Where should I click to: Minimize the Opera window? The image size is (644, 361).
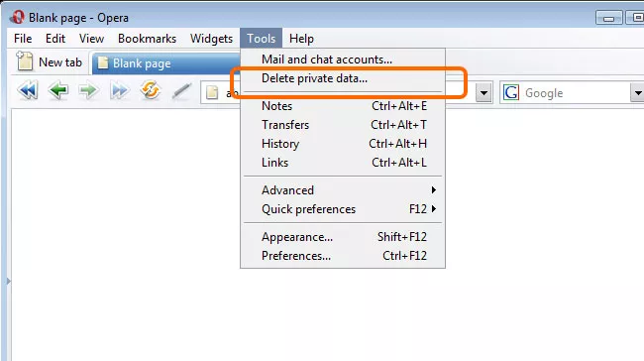pyautogui.click(x=608, y=18)
